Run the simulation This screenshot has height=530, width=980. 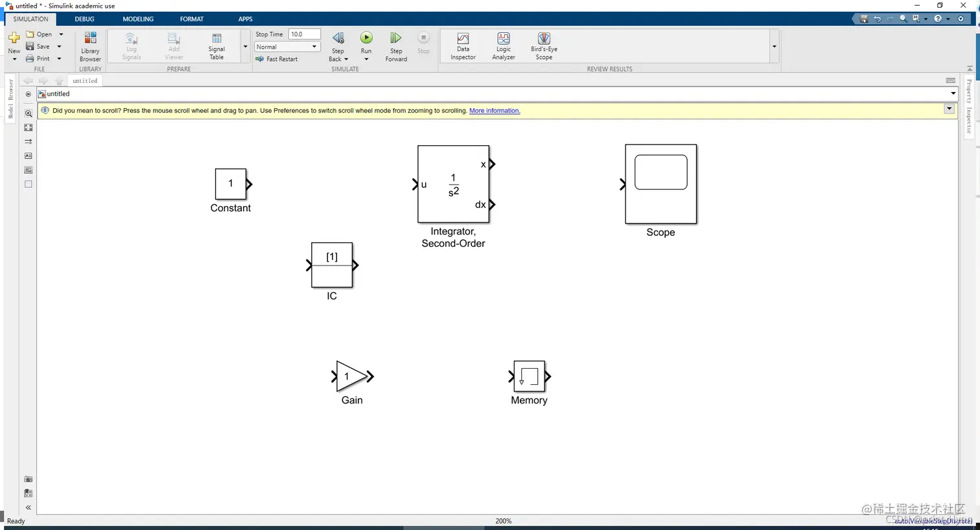pyautogui.click(x=366, y=38)
